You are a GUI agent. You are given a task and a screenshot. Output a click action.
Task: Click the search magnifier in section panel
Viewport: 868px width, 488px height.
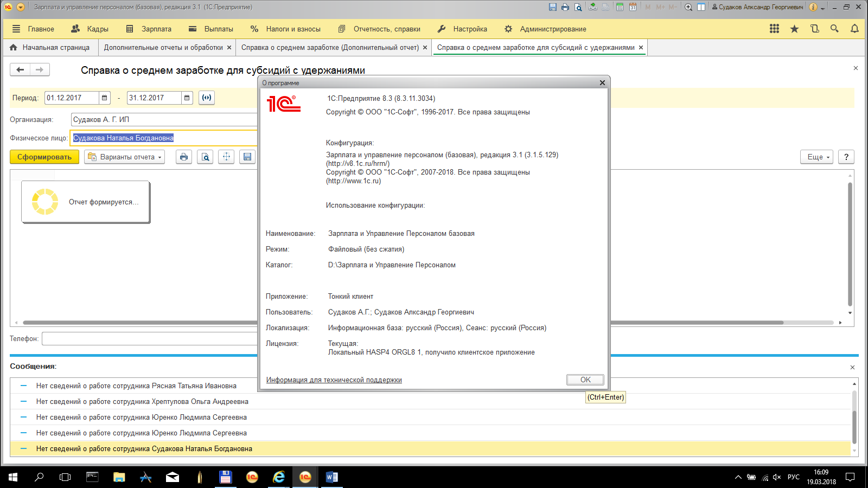[834, 29]
